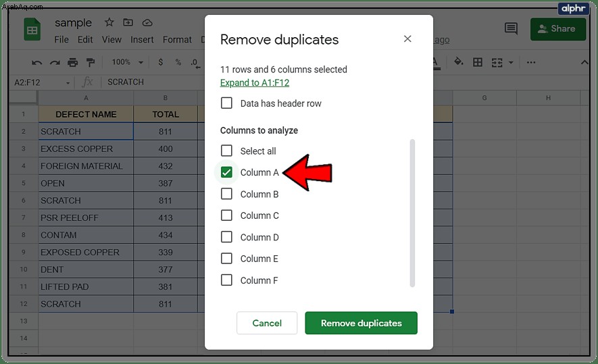Click the text color icon
Viewport: 598px width, 364px height.
click(436, 63)
